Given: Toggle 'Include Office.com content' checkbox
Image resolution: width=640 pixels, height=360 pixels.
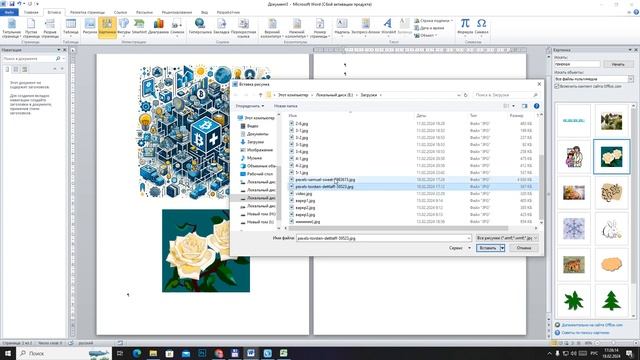Looking at the screenshot, I should click(557, 87).
